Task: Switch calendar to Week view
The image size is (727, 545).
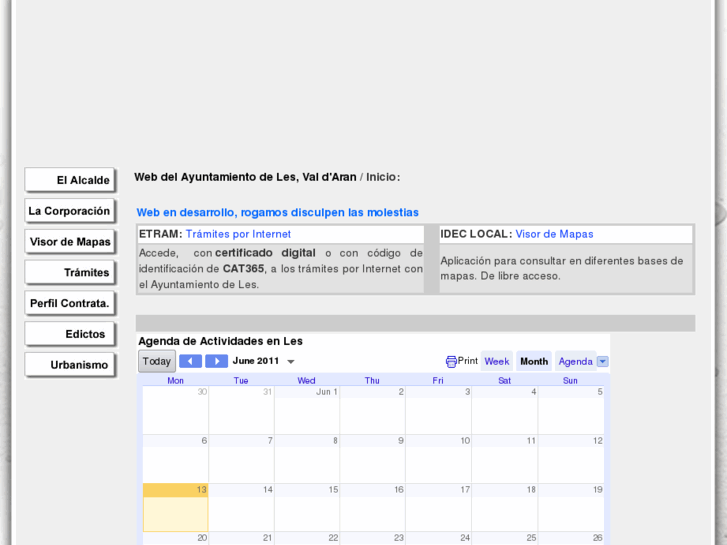Action: coord(497,361)
